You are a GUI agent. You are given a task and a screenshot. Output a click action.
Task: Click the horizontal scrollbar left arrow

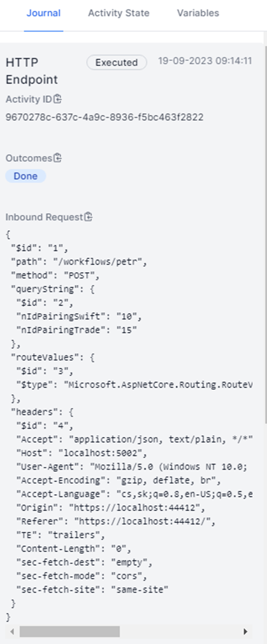12,631
